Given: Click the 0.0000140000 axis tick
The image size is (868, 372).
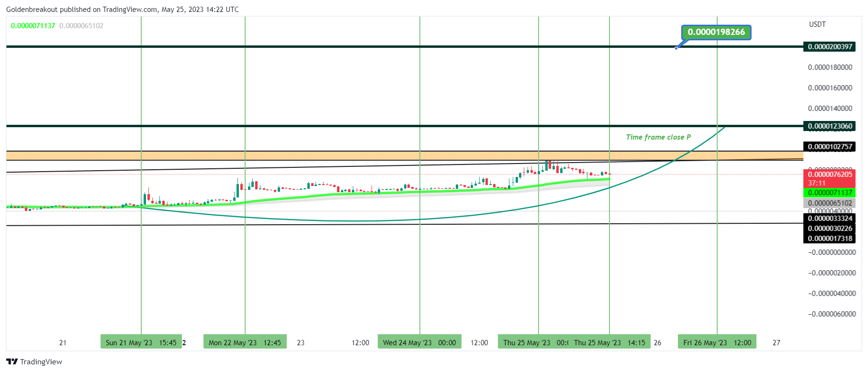Looking at the screenshot, I should tap(830, 109).
